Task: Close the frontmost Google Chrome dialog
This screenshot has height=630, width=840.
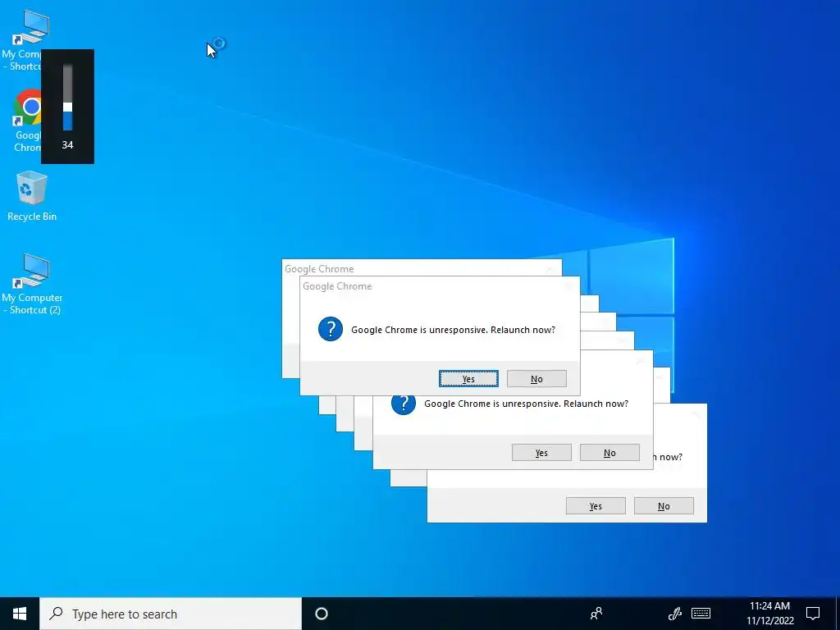Action: tap(568, 286)
